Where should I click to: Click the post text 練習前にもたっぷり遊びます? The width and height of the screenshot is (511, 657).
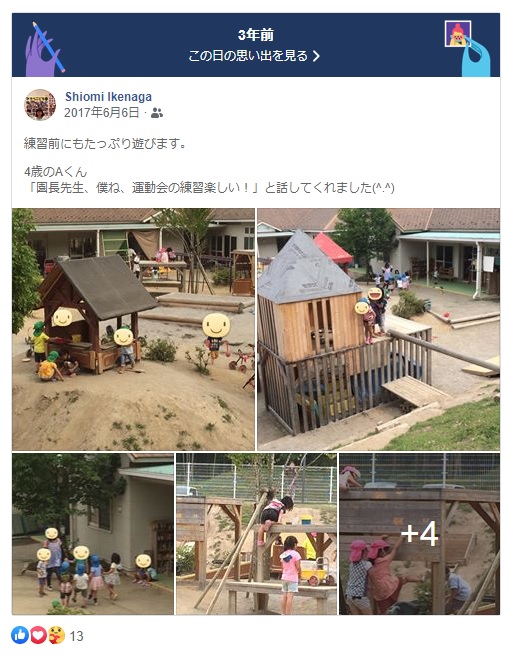point(105,144)
